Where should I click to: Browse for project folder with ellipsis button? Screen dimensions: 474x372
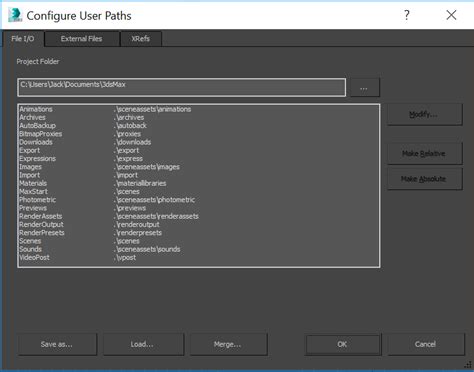tap(364, 88)
